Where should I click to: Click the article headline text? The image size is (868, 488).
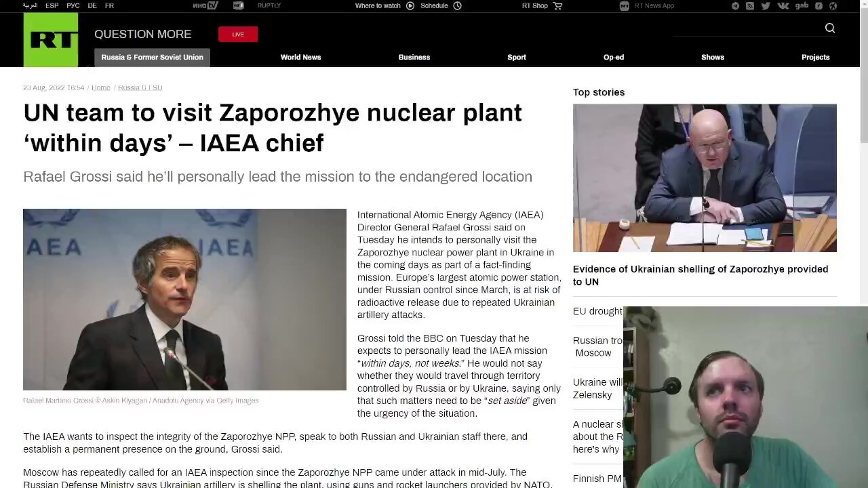point(273,127)
